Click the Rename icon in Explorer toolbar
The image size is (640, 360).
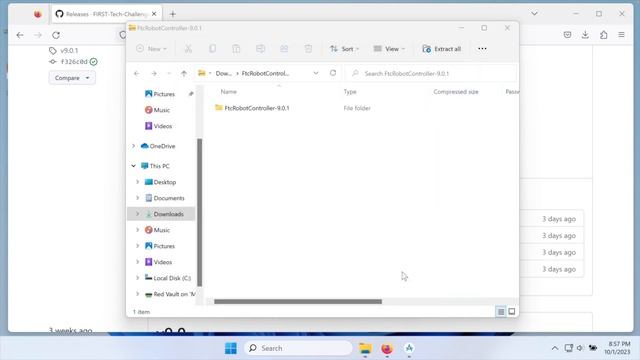[260, 49]
